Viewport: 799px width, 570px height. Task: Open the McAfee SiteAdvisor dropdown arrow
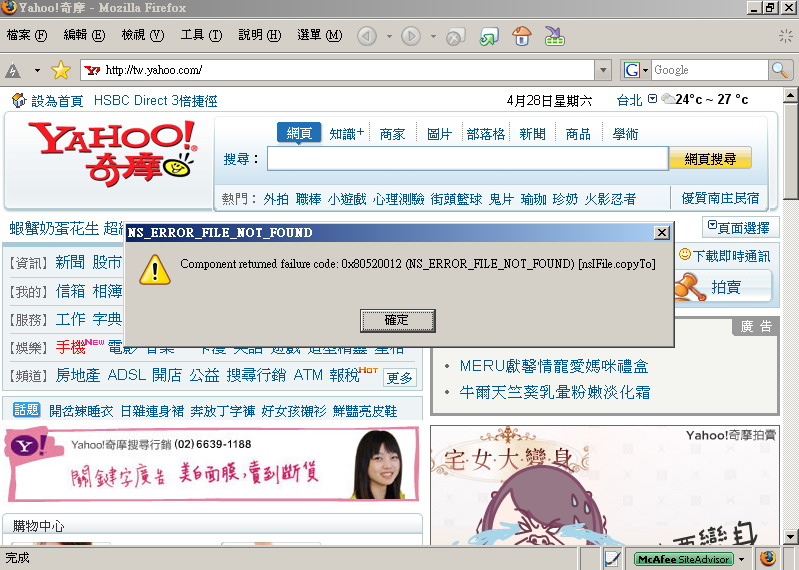[741, 559]
